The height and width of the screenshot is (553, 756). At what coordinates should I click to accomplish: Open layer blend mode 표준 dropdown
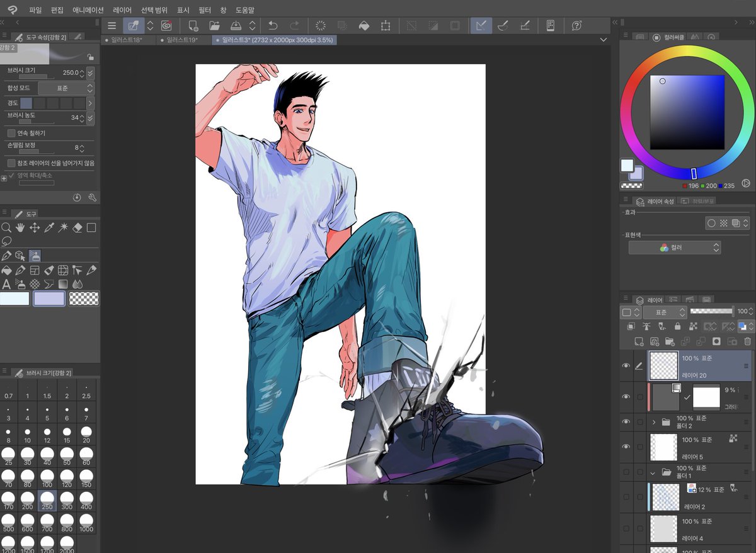[x=665, y=312]
